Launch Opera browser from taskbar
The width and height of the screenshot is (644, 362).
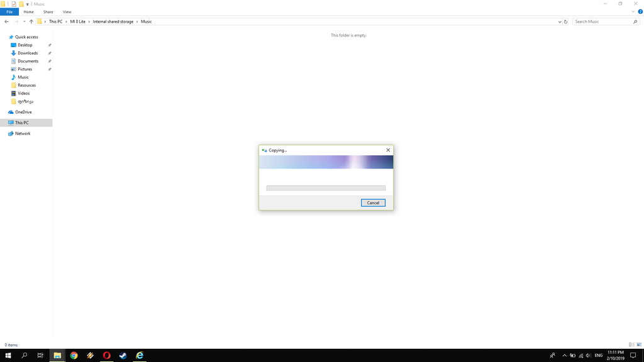point(107,356)
